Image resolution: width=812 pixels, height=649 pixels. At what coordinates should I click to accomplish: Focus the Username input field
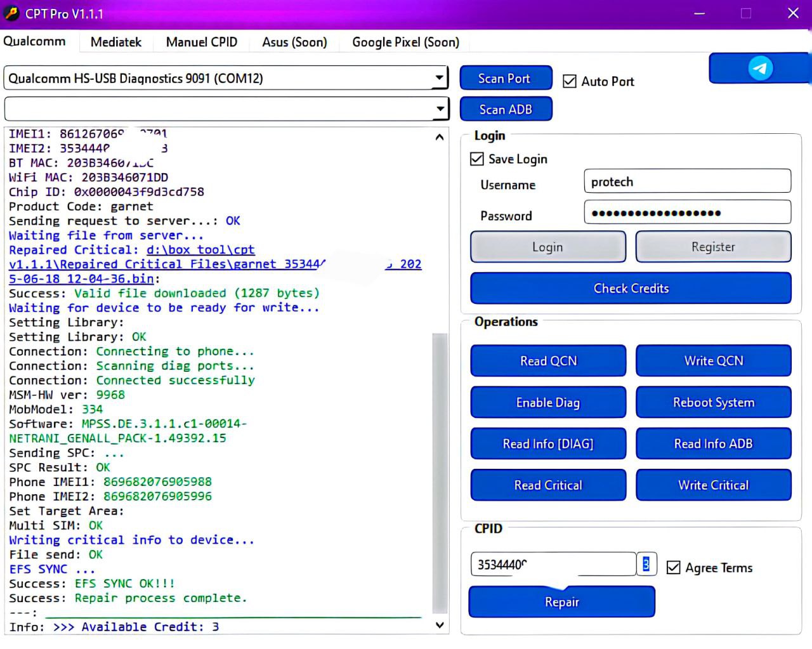pyautogui.click(x=687, y=181)
